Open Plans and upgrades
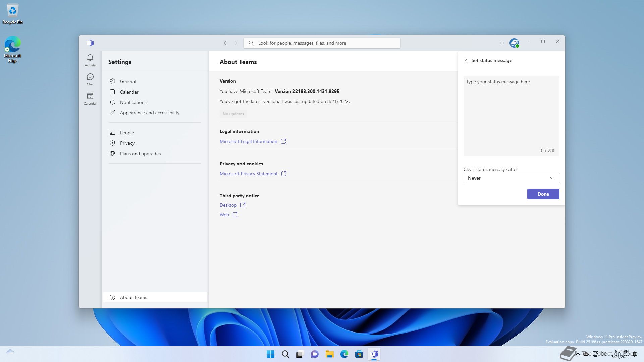The width and height of the screenshot is (644, 362). tap(155, 154)
